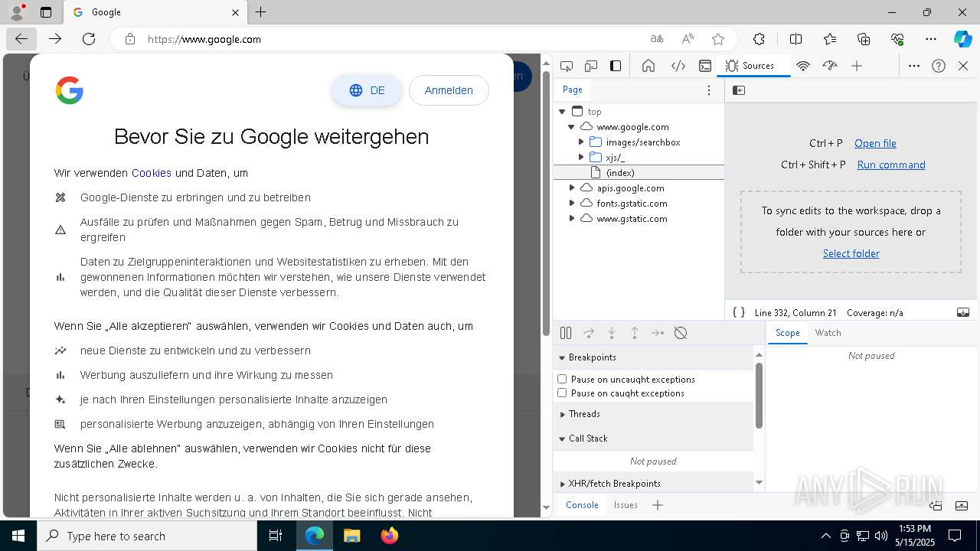Add page to favorites star icon
This screenshot has width=980, height=551.
(x=718, y=39)
